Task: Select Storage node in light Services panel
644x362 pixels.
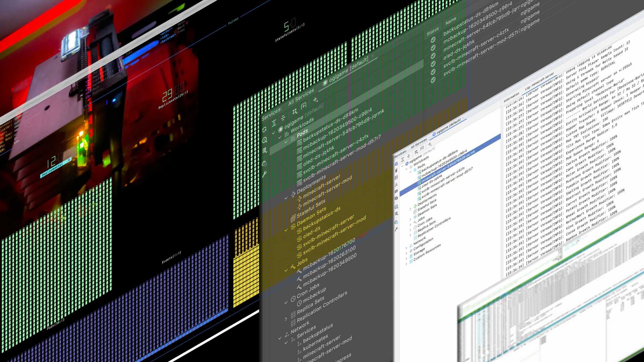Action: point(419,252)
